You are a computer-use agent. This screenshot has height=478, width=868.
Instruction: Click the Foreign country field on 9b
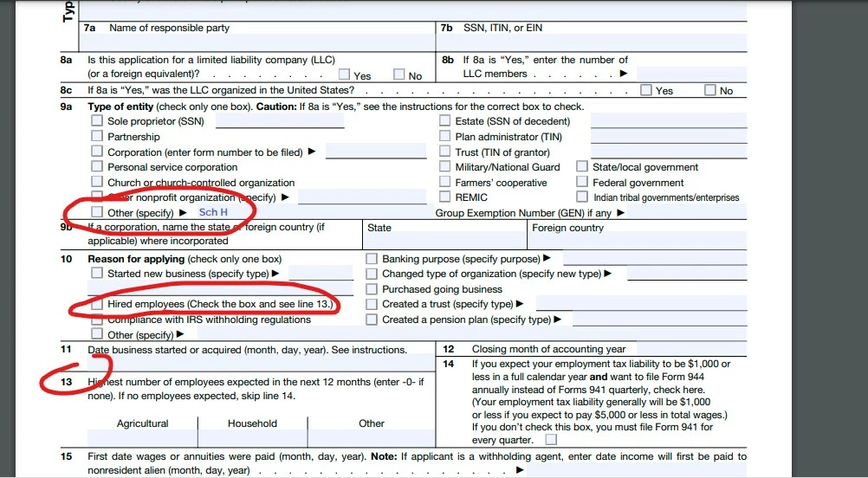(x=638, y=242)
